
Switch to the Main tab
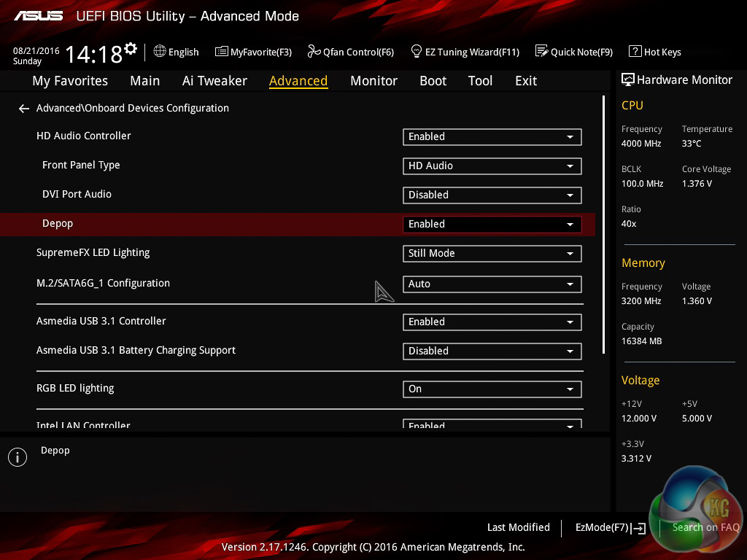[x=145, y=81]
